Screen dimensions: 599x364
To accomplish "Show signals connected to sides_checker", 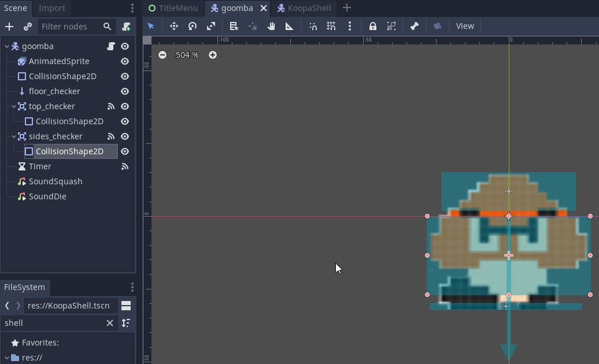I will click(x=111, y=136).
